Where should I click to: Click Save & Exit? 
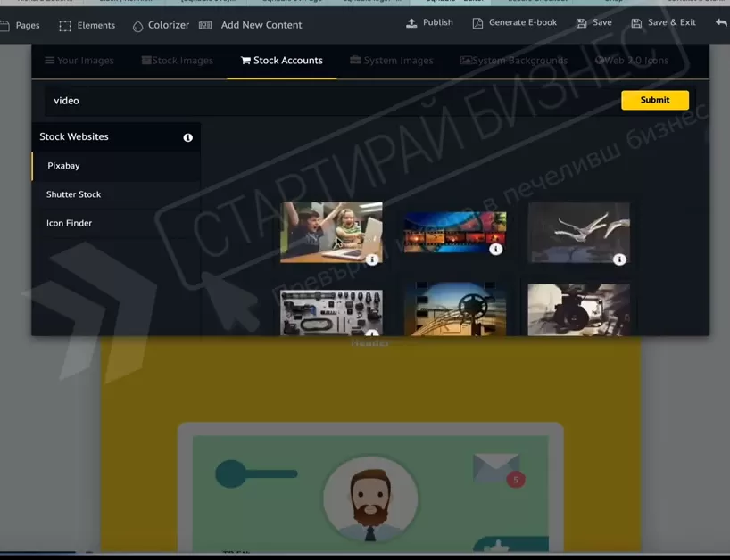point(663,22)
